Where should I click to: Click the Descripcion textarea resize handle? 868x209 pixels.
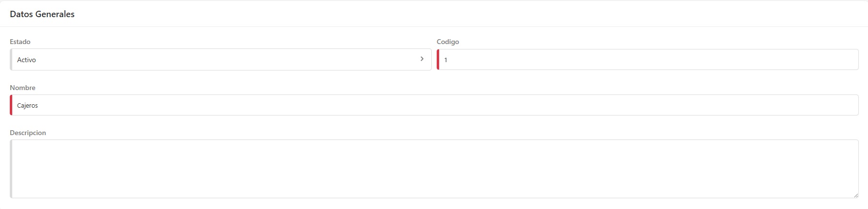(855, 195)
